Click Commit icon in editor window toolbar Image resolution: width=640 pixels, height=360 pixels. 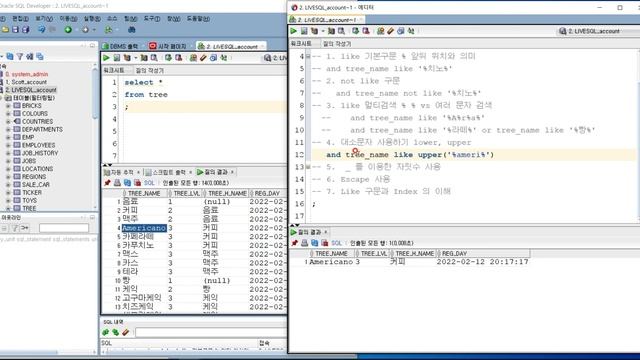point(356,31)
